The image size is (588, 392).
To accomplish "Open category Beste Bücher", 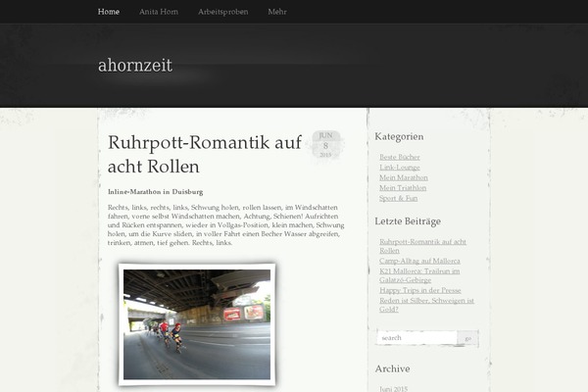I will (400, 157).
